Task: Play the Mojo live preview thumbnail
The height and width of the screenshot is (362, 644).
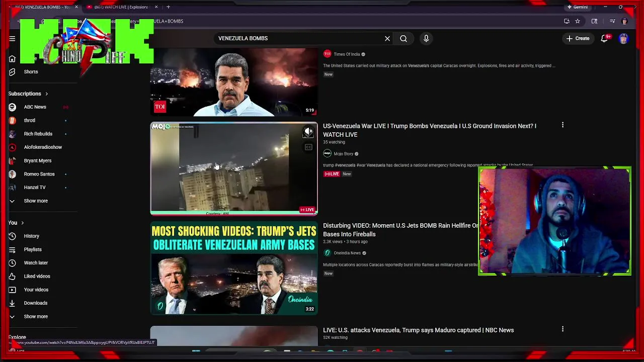Action: pyautogui.click(x=234, y=168)
